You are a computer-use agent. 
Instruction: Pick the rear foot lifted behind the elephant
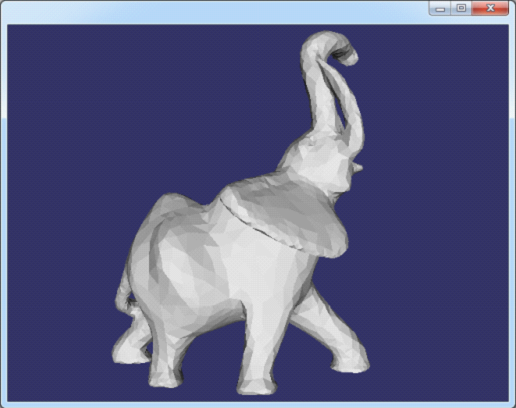pyautogui.click(x=128, y=353)
